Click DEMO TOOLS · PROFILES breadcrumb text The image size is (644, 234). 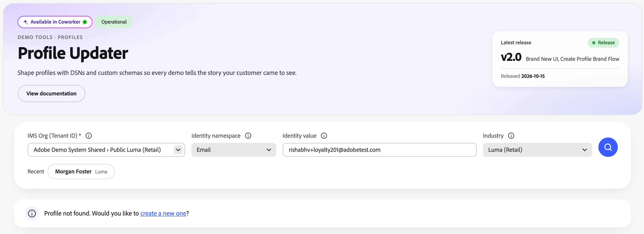(50, 37)
